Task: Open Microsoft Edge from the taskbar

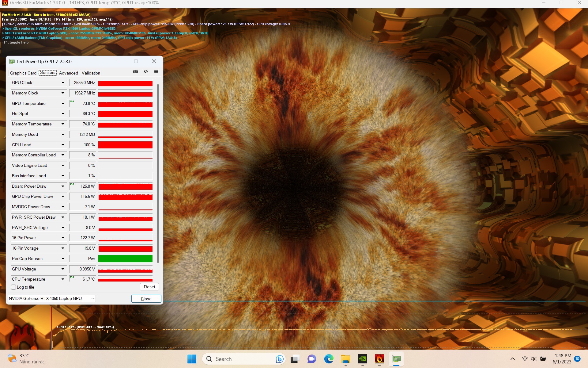Action: click(329, 359)
